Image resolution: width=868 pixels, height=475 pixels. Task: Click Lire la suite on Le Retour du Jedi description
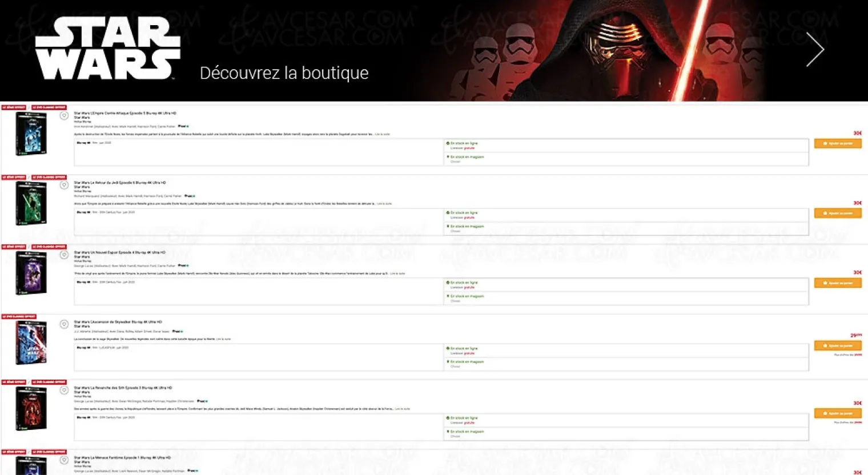click(x=384, y=204)
